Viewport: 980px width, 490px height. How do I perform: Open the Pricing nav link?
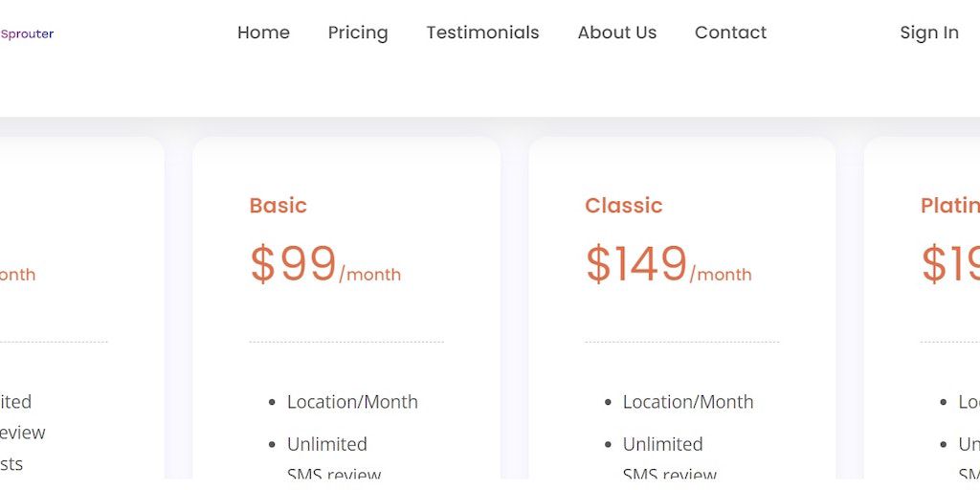358,33
